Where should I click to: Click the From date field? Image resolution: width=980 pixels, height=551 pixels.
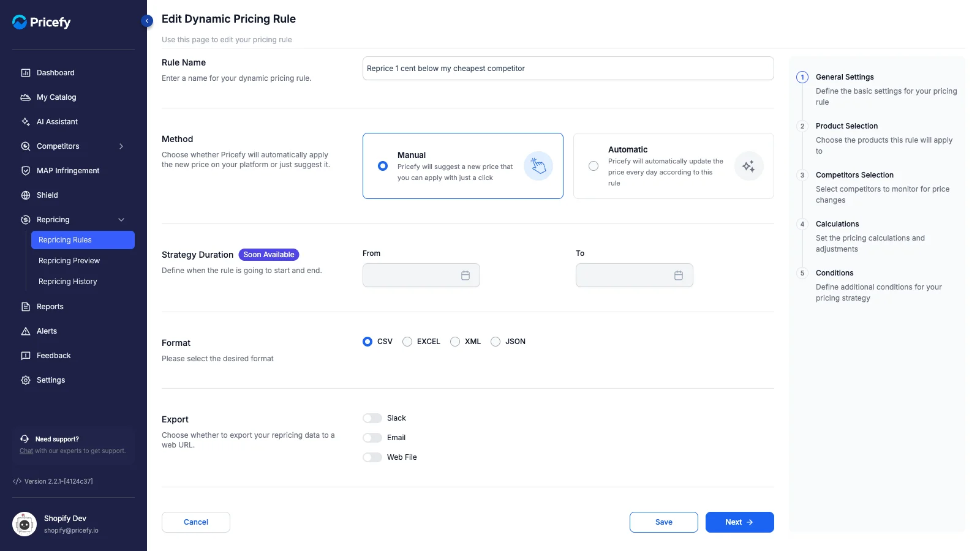(421, 275)
